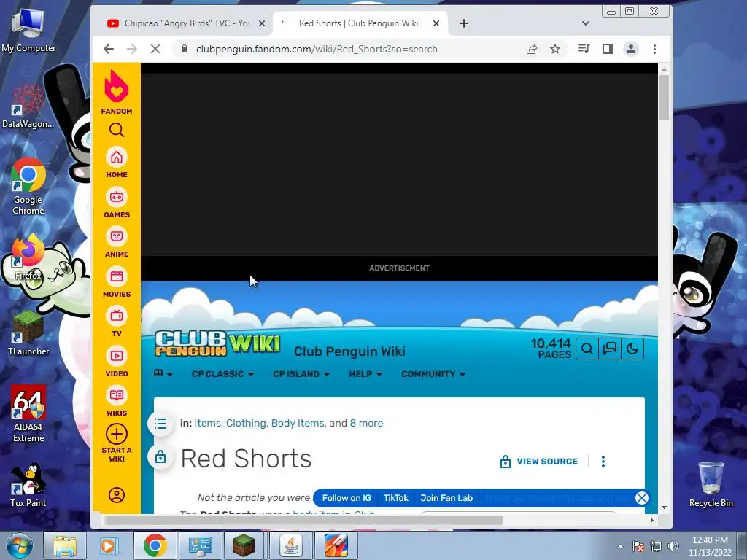Screen dimensions: 747x560
Task: Go to Fandom HOME section
Action: tap(117, 163)
